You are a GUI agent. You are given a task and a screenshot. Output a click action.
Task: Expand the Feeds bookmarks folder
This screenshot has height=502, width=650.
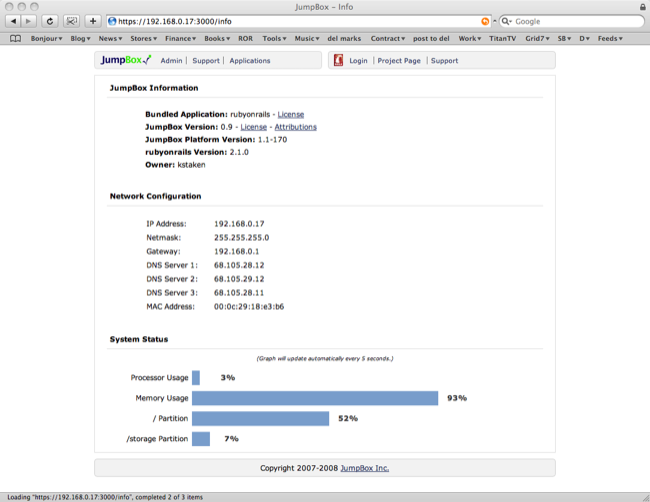[x=610, y=39]
